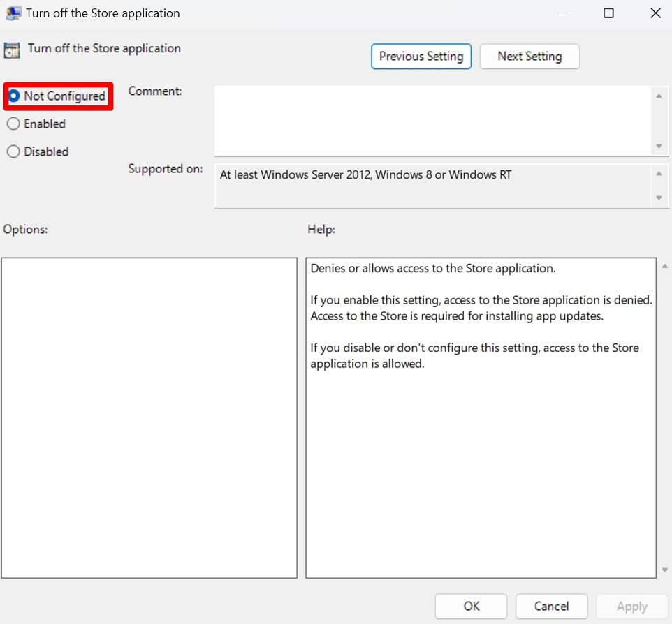Confirm with the OK button
Viewport: 672px width, 624px height.
[471, 606]
